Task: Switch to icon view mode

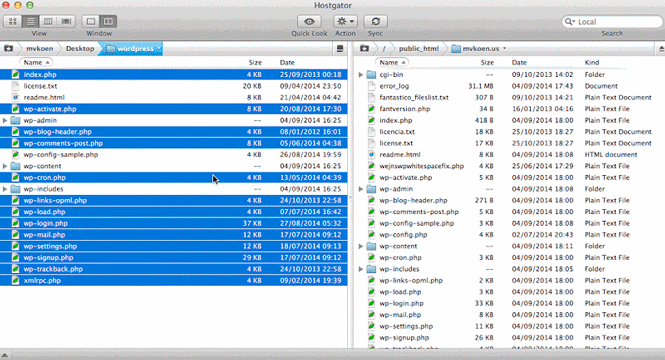Action: click(x=13, y=21)
